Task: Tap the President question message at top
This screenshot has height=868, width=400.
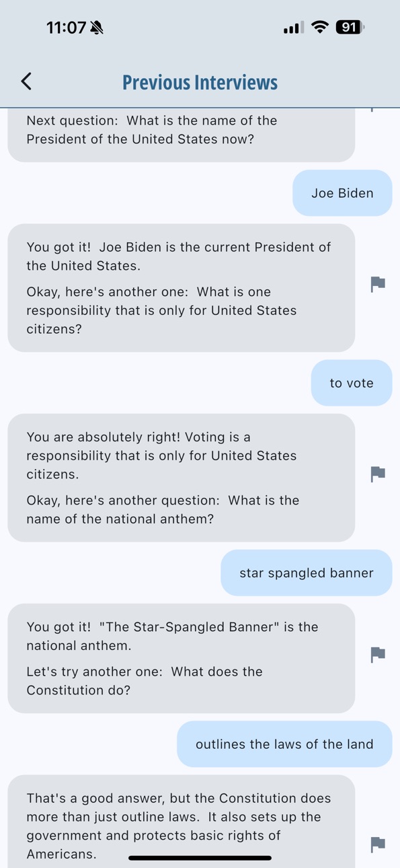Action: tap(182, 135)
